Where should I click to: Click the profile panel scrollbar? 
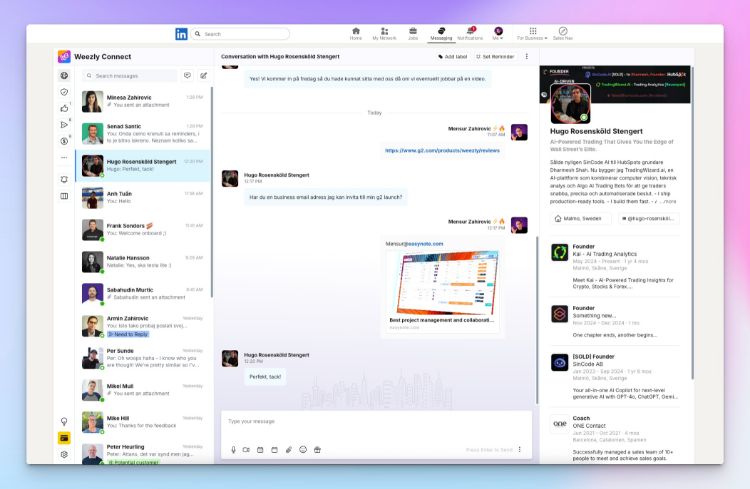tap(692, 223)
